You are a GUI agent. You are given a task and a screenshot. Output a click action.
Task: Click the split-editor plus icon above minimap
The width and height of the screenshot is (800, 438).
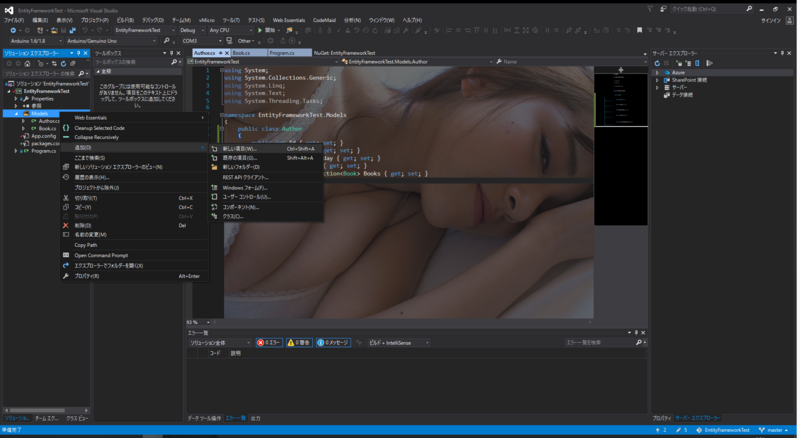(x=621, y=69)
